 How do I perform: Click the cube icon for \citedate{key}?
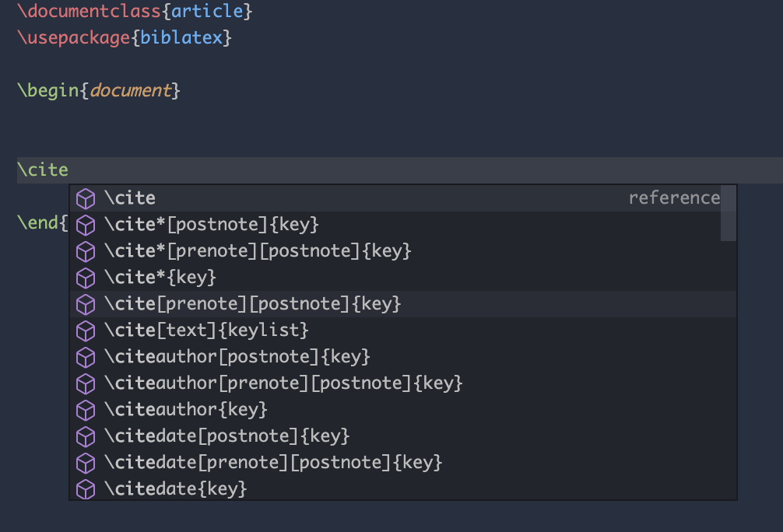(86, 488)
